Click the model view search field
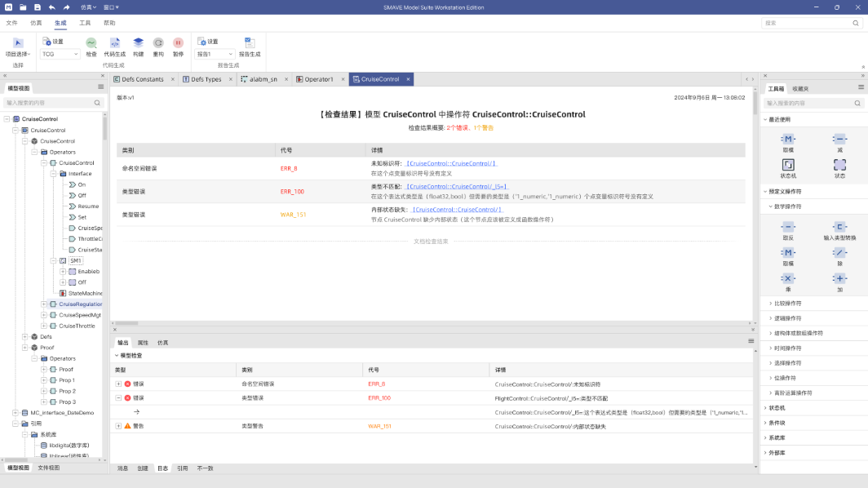This screenshot has width=868, height=488. 54,103
